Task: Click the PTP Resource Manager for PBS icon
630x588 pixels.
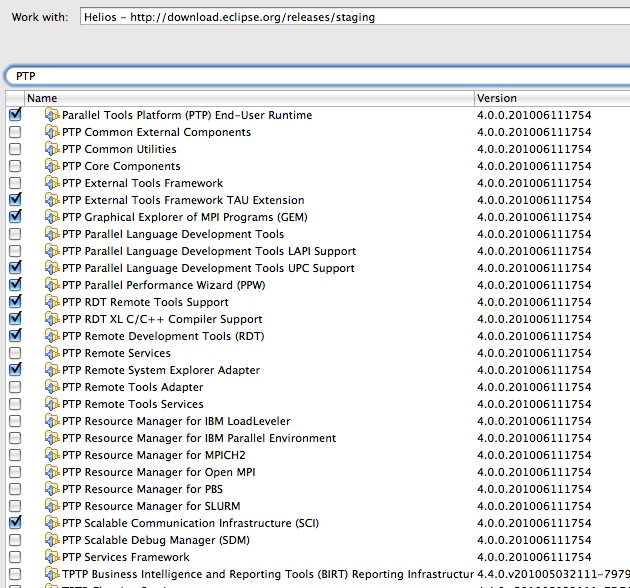Action: click(52, 489)
